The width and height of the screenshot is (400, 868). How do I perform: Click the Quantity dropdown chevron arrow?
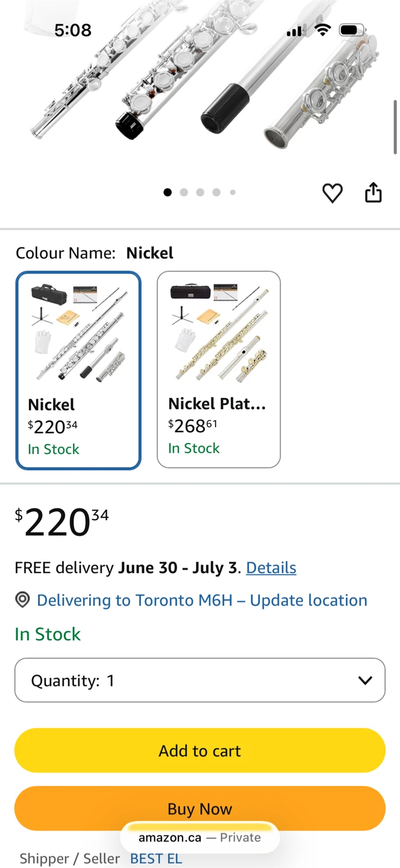pos(365,681)
